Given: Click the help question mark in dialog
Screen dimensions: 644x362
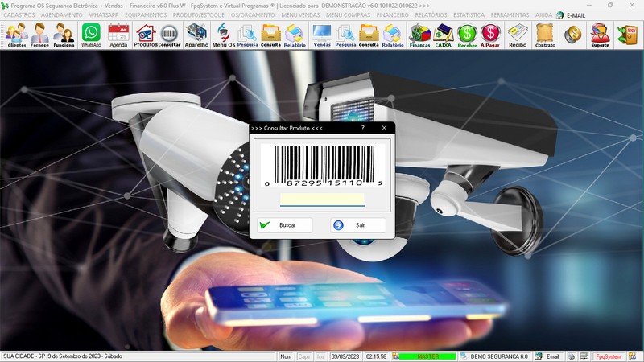Looking at the screenshot, I should (363, 128).
